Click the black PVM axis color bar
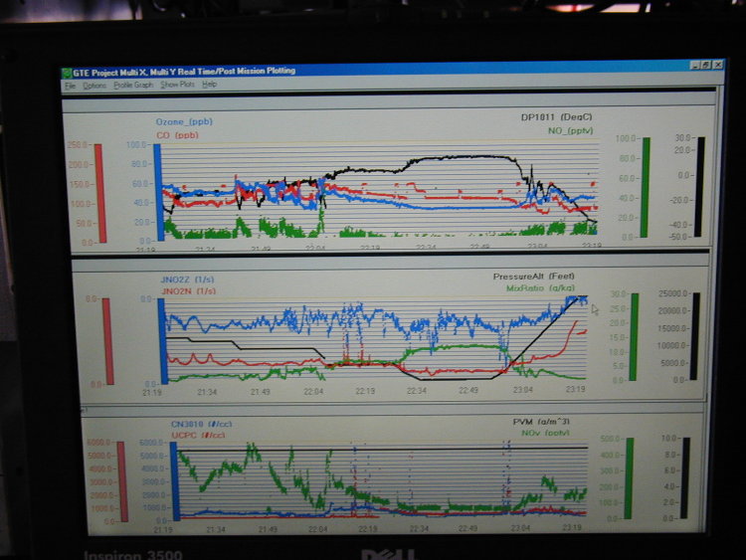Viewport: 746px width, 560px height. (x=685, y=477)
